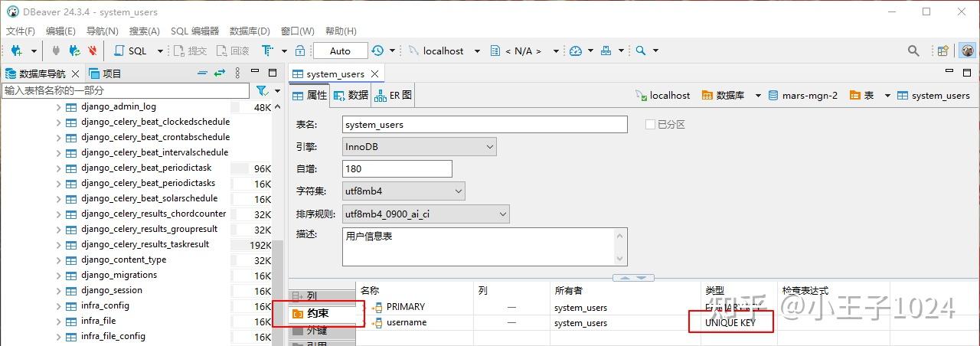
Task: Open the SQL button dropdown arrow
Action: pyautogui.click(x=160, y=51)
